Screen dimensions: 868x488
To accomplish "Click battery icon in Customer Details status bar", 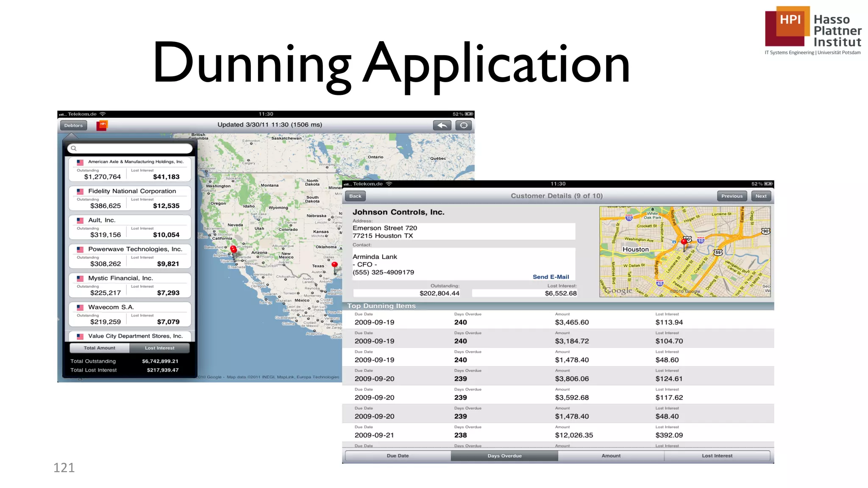I will pos(768,184).
